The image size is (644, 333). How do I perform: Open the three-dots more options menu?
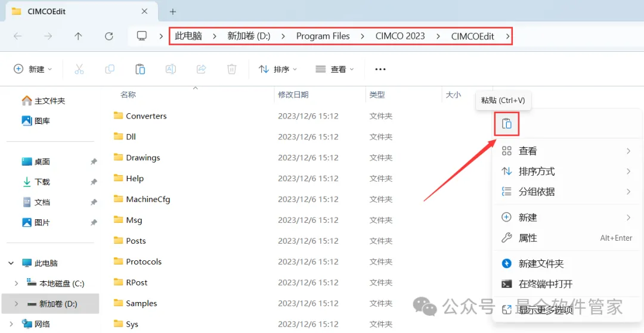(380, 69)
